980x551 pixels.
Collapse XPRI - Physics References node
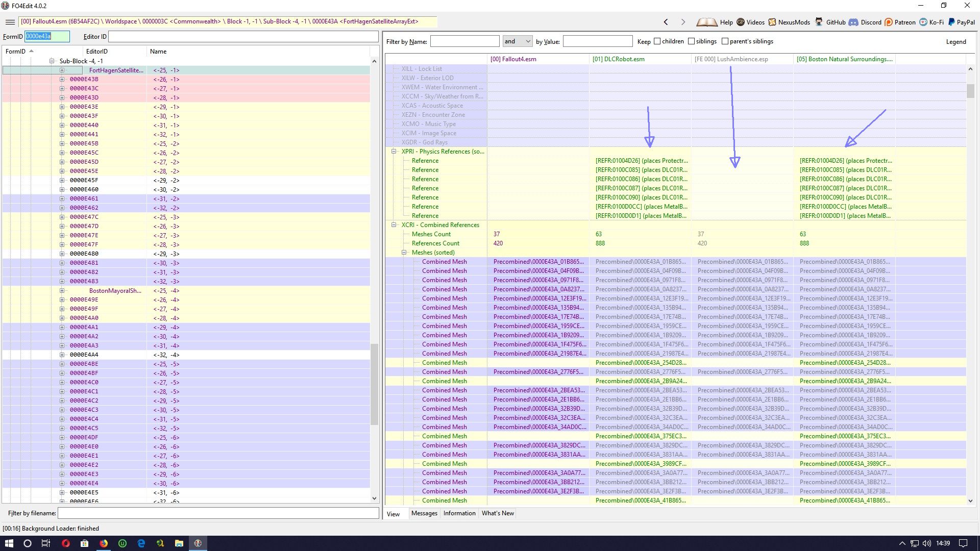pyautogui.click(x=394, y=152)
